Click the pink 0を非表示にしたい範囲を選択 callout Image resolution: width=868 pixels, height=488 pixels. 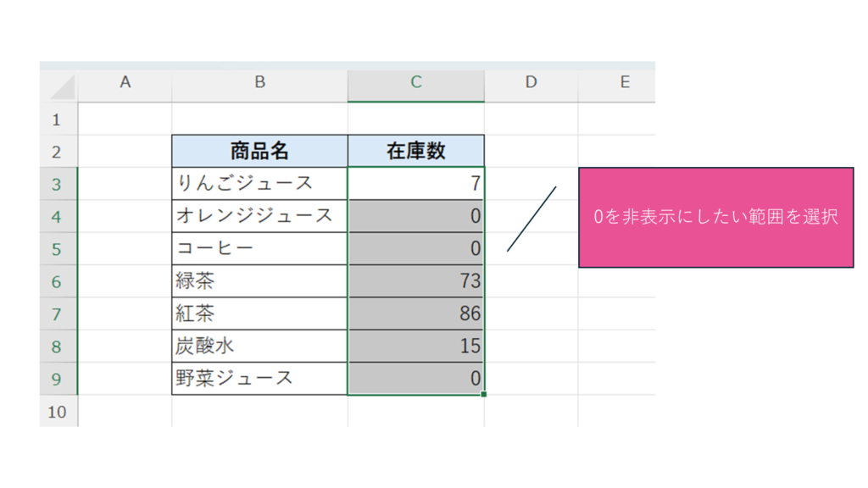pyautogui.click(x=715, y=217)
